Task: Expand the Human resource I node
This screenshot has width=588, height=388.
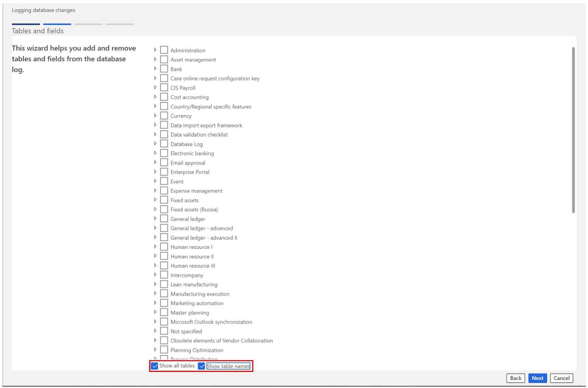Action: 156,247
